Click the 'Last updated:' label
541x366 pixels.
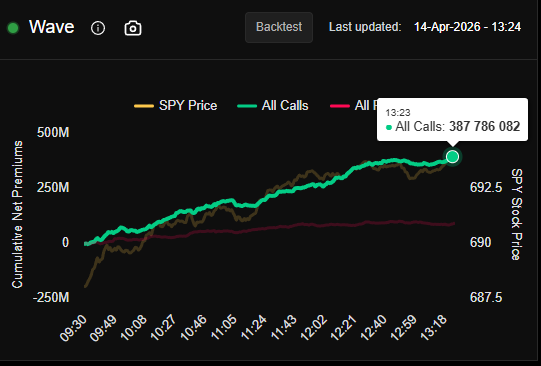click(365, 27)
